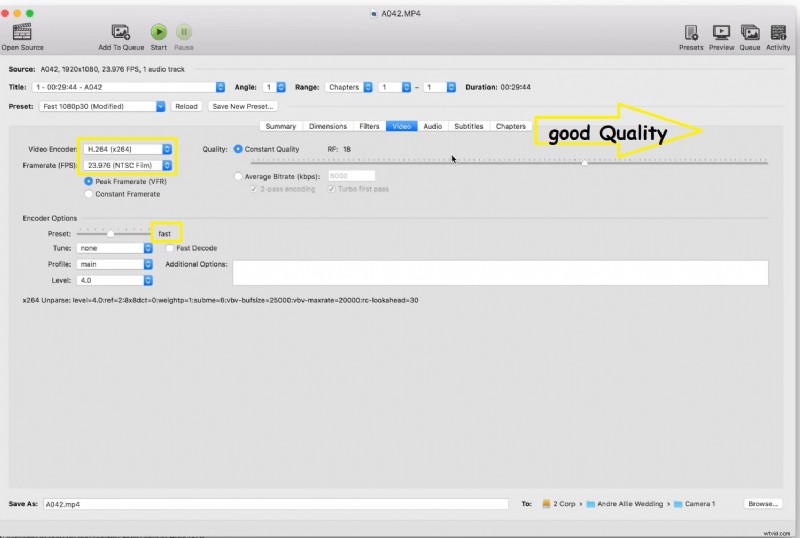
Task: Open the Presets panel icon
Action: click(691, 32)
